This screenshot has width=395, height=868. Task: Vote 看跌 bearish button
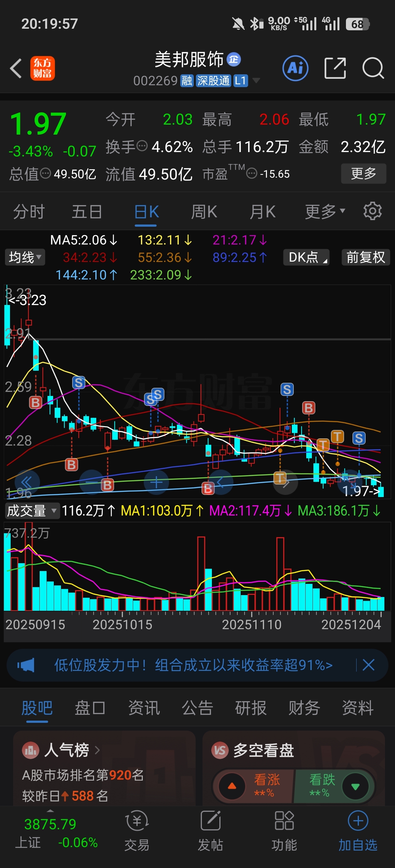pos(334,786)
